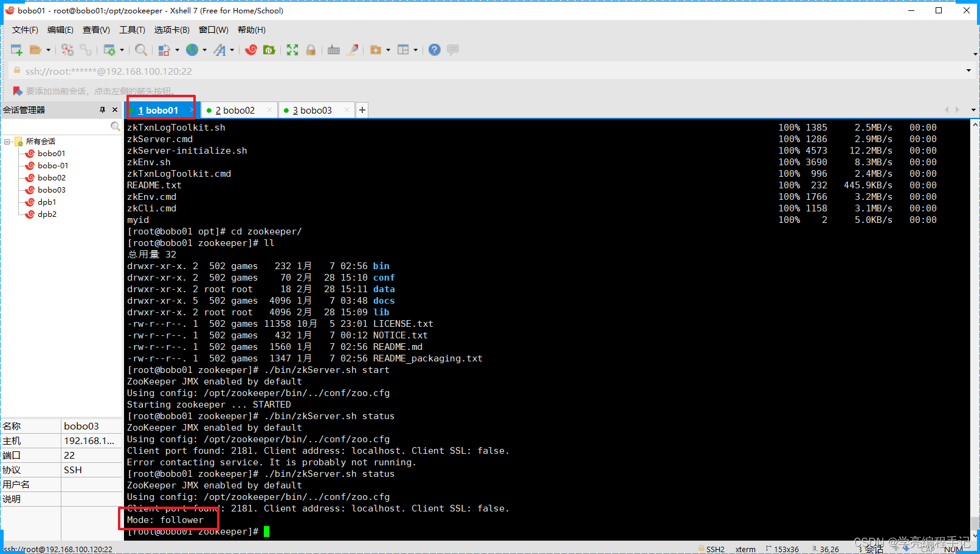The image size is (980, 554).
Task: Click the 主机 value 192.168.1... cell
Action: click(91, 441)
